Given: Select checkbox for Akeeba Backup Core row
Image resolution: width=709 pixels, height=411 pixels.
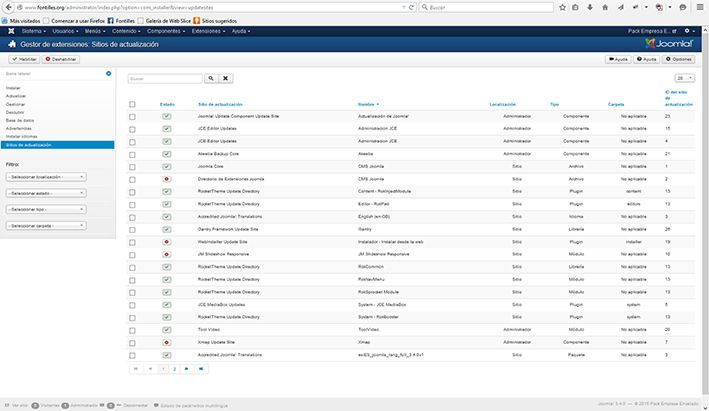Looking at the screenshot, I should pos(132,155).
